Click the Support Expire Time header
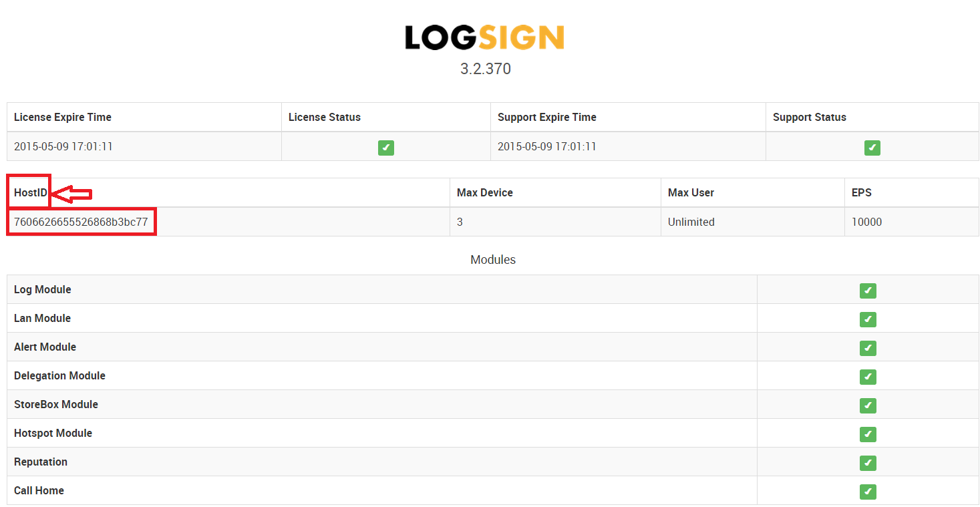 click(547, 117)
